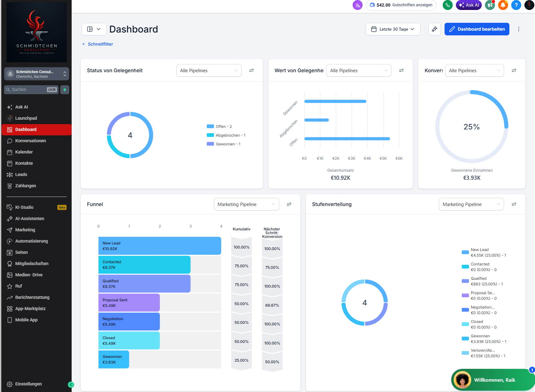Open settings icon of Funnel widget

pyautogui.click(x=289, y=204)
